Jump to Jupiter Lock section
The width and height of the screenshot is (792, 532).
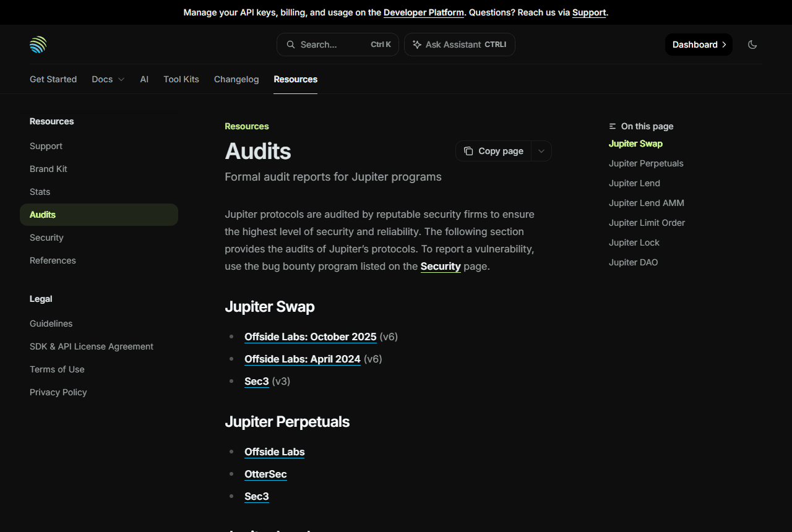click(x=634, y=242)
